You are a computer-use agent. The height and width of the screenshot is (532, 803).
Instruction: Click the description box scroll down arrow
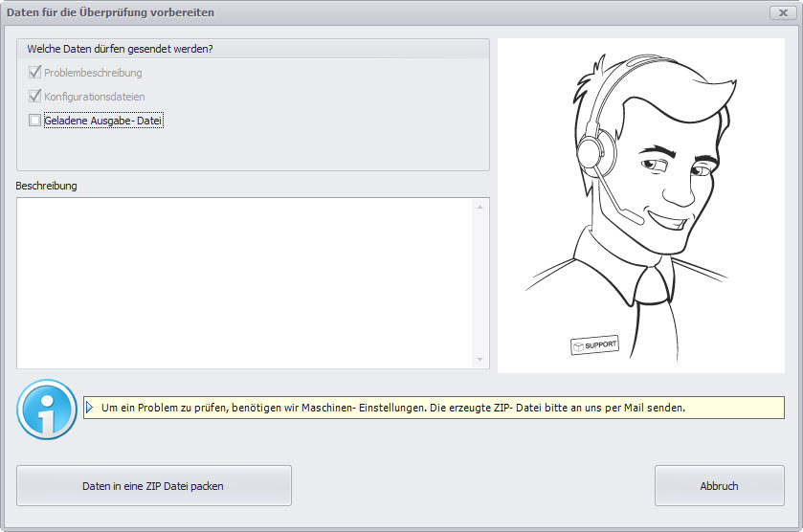pos(480,360)
